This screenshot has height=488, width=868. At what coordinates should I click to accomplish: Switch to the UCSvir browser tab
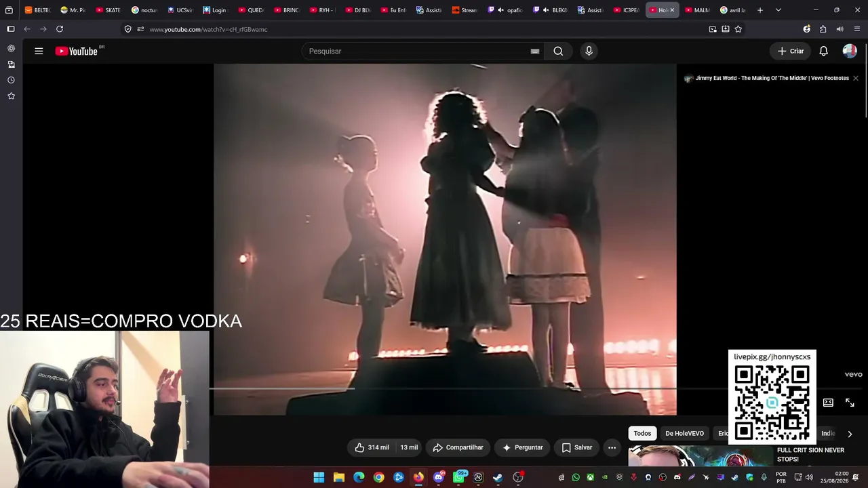pos(180,10)
